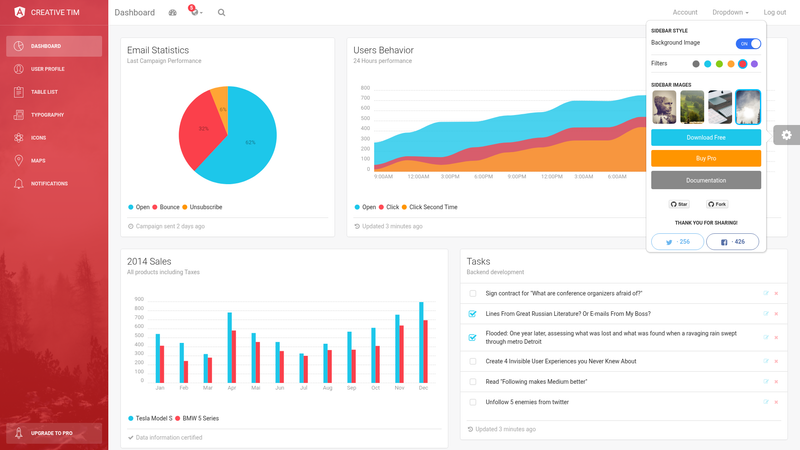Select the black sidebar filter color
The image size is (800, 450).
pyautogui.click(x=696, y=64)
